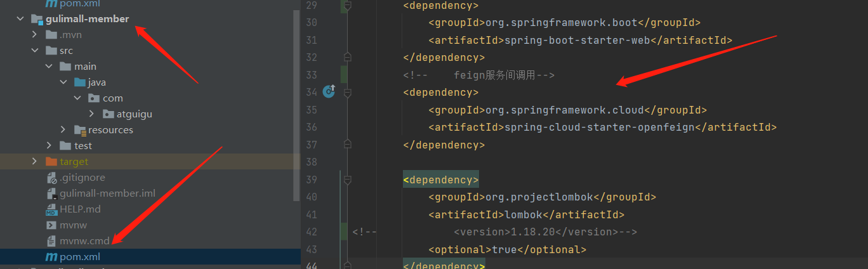Select the highlighted pom.xml file name
The height and width of the screenshot is (269, 868).
coord(80,257)
